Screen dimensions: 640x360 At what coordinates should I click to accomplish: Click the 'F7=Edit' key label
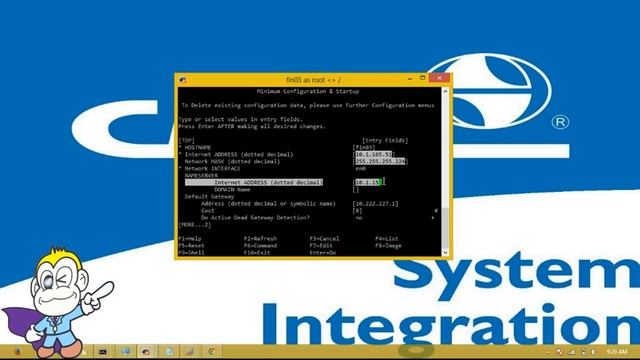tap(321, 245)
